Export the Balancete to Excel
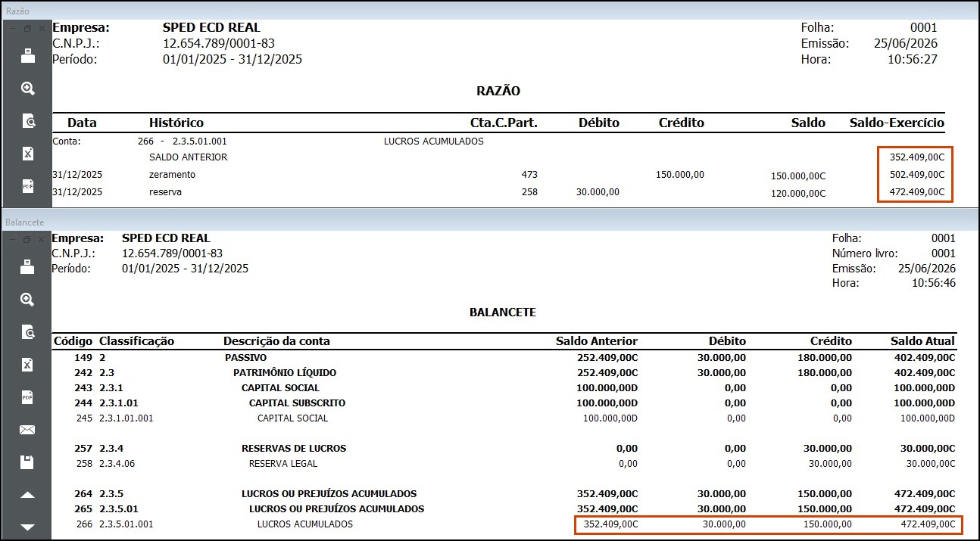The width and height of the screenshot is (980, 541). coord(28,365)
